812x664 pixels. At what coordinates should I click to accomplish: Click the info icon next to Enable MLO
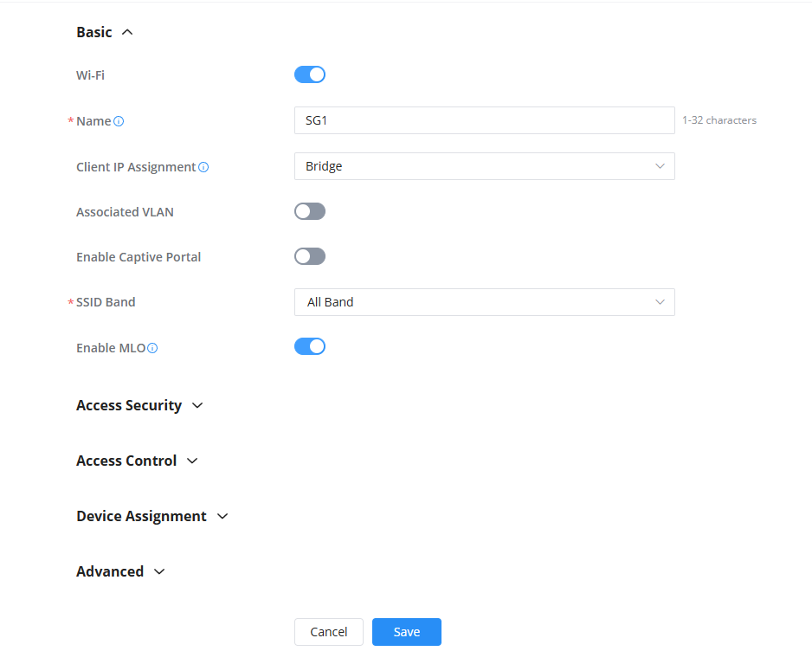point(152,348)
